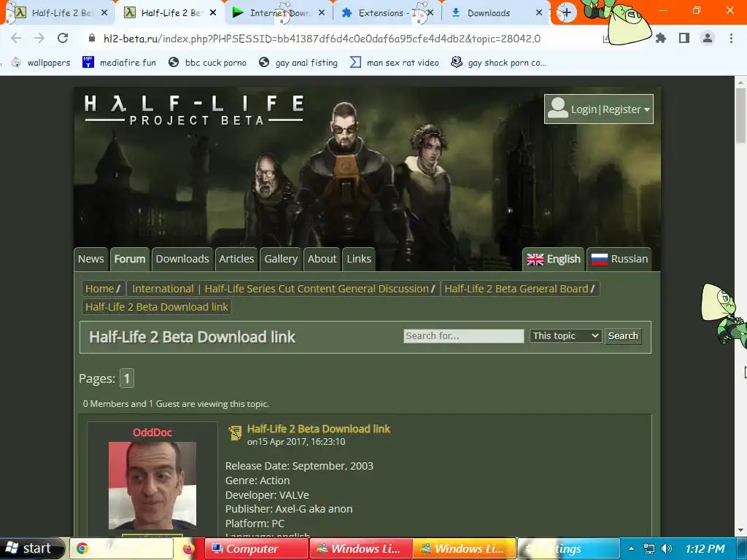Viewport: 747px width, 560px height.
Task: Close the Downloads tab
Action: [539, 13]
